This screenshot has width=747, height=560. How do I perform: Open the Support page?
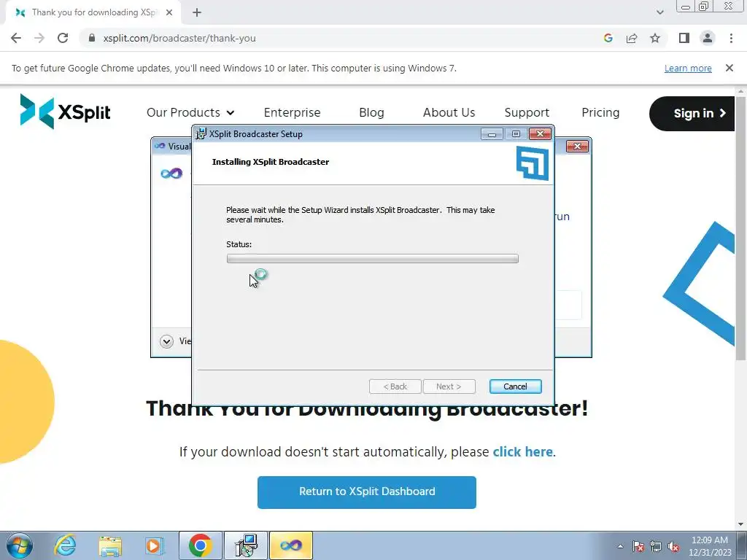[527, 112]
